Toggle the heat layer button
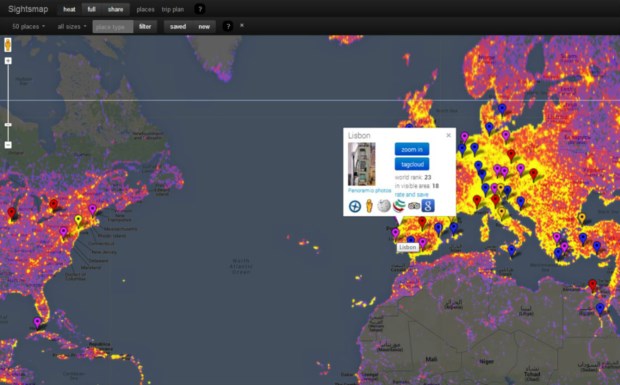Image resolution: width=620 pixels, height=385 pixels. point(69,9)
